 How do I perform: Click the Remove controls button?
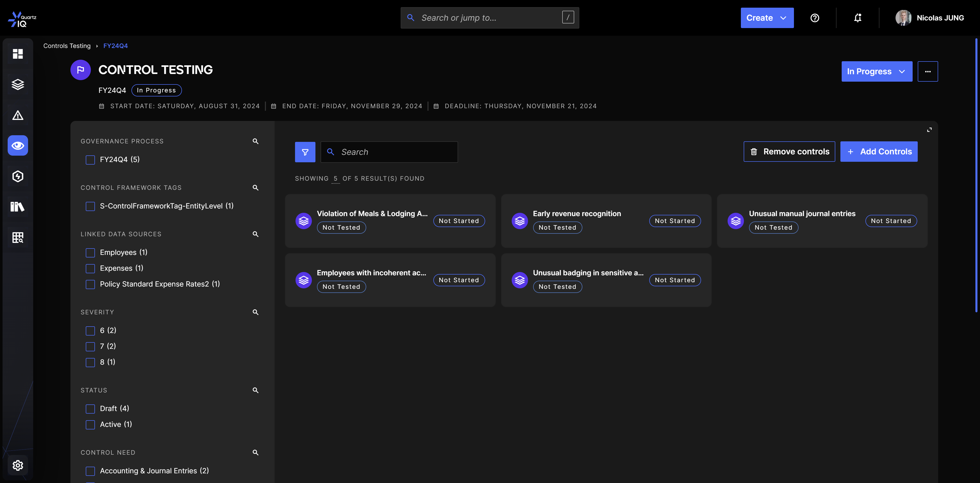(x=789, y=152)
